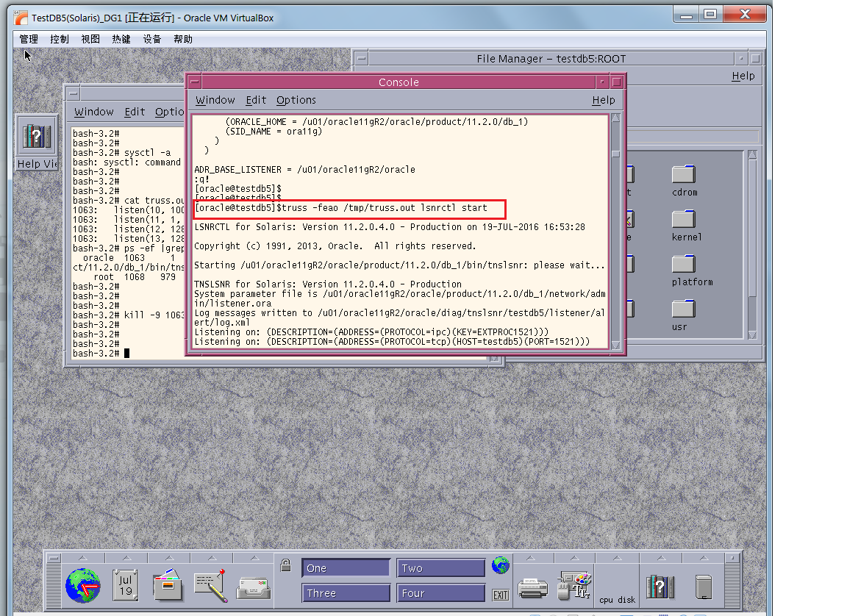Viewport: 847px width, 616px height.
Task: Open VirtualBox 设备 menu
Action: point(151,39)
